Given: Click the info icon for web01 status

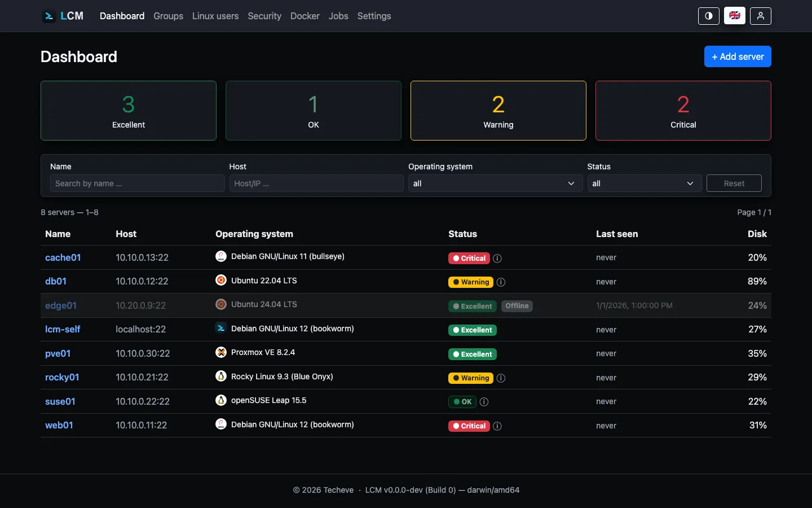Looking at the screenshot, I should (497, 426).
